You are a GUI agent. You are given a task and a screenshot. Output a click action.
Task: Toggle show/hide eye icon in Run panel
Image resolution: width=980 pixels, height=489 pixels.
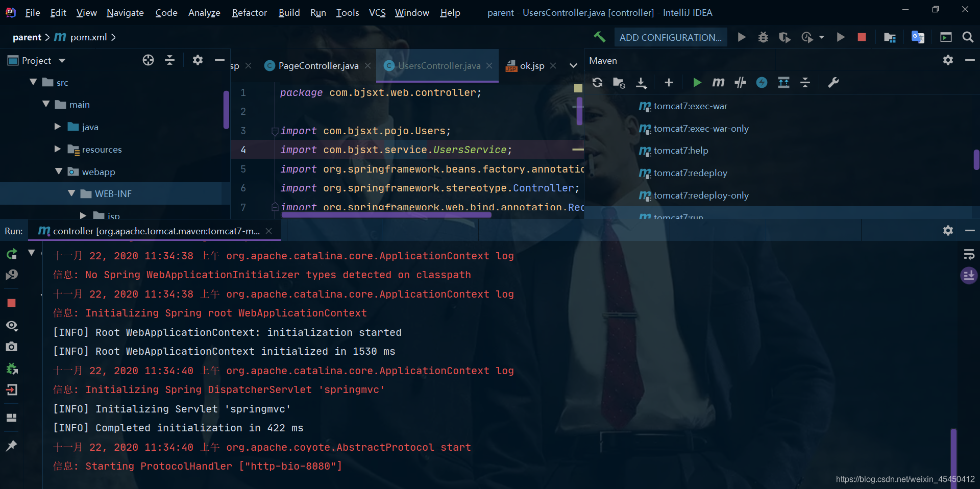click(11, 326)
